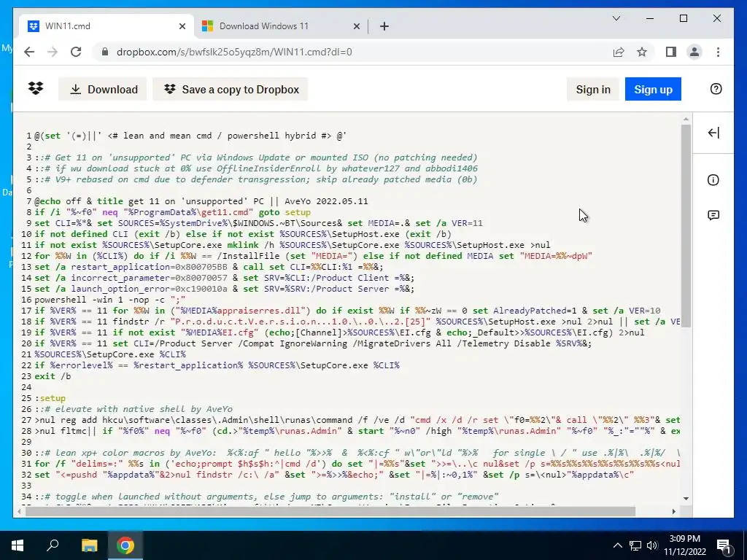View site info via lock icon
747x560 pixels.
click(x=105, y=52)
